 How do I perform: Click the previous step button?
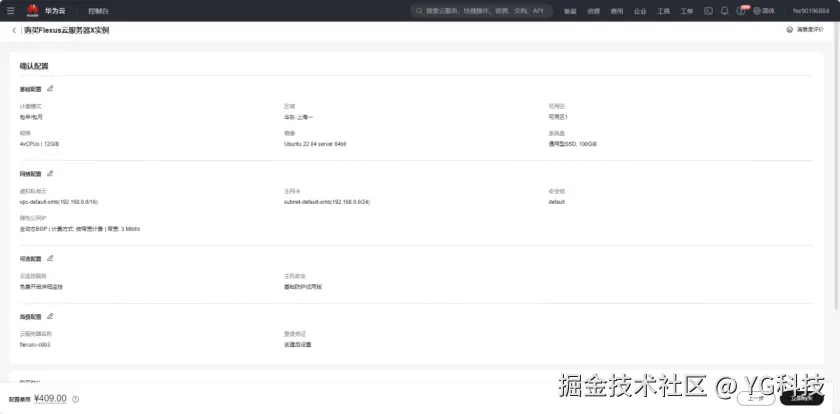(756, 398)
